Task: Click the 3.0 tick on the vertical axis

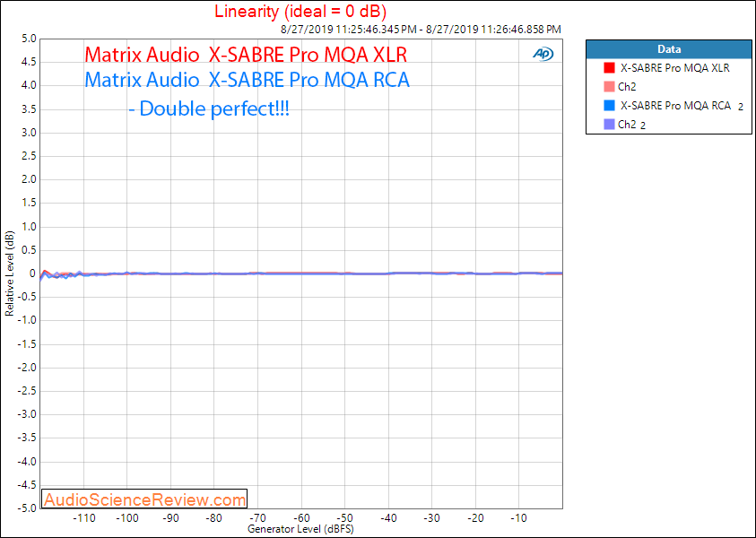Action: 29,133
